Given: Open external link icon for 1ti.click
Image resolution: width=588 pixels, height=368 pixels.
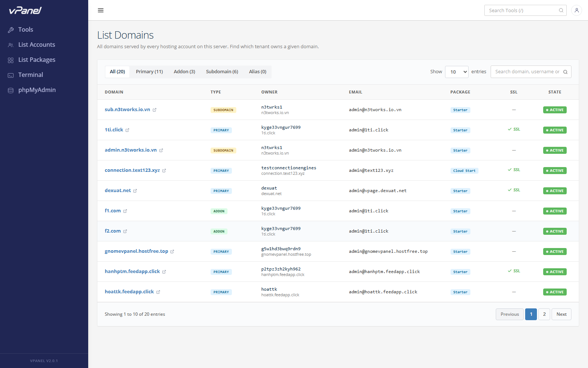Looking at the screenshot, I should (x=128, y=130).
